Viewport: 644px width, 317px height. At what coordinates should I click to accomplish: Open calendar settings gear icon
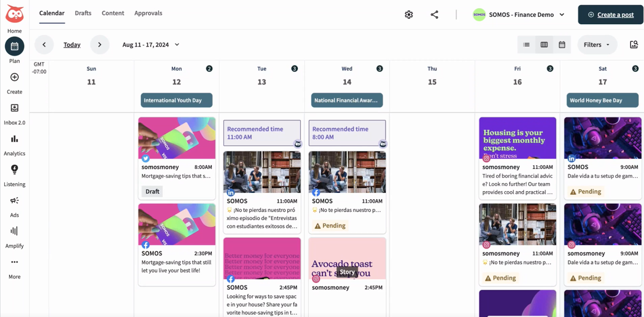coord(409,15)
